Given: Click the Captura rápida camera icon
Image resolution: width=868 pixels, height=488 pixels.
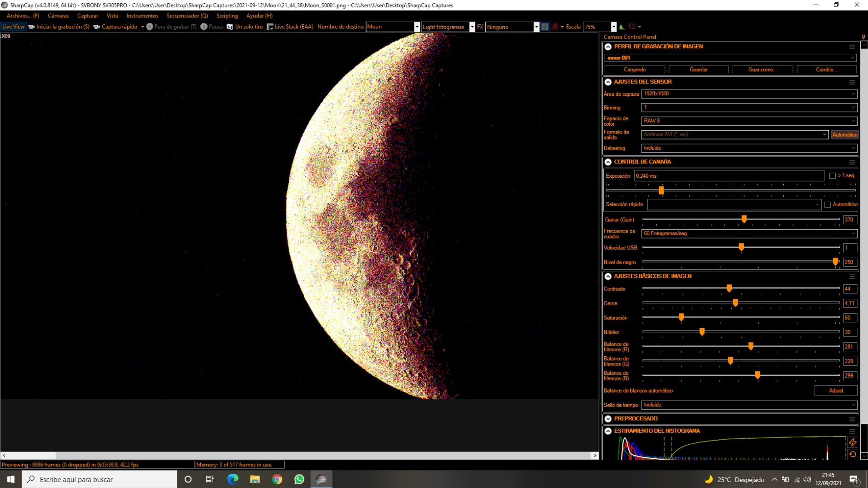Looking at the screenshot, I should coord(97,27).
